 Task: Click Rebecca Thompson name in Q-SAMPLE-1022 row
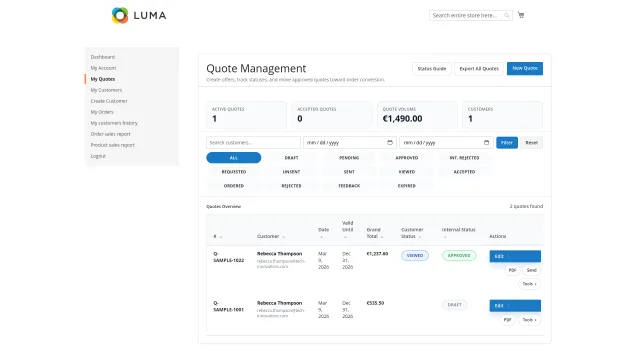279,254
